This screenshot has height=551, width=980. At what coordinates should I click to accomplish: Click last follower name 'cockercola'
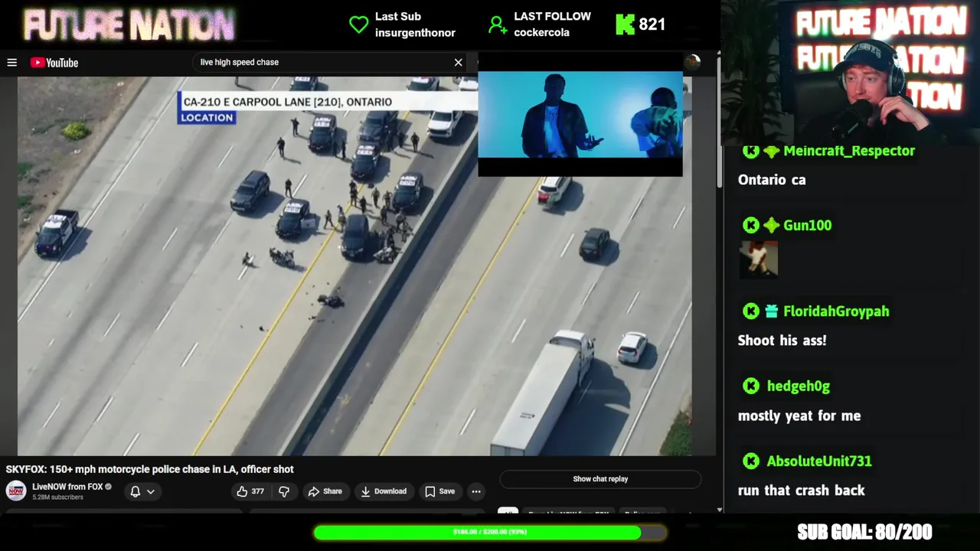(x=541, y=33)
